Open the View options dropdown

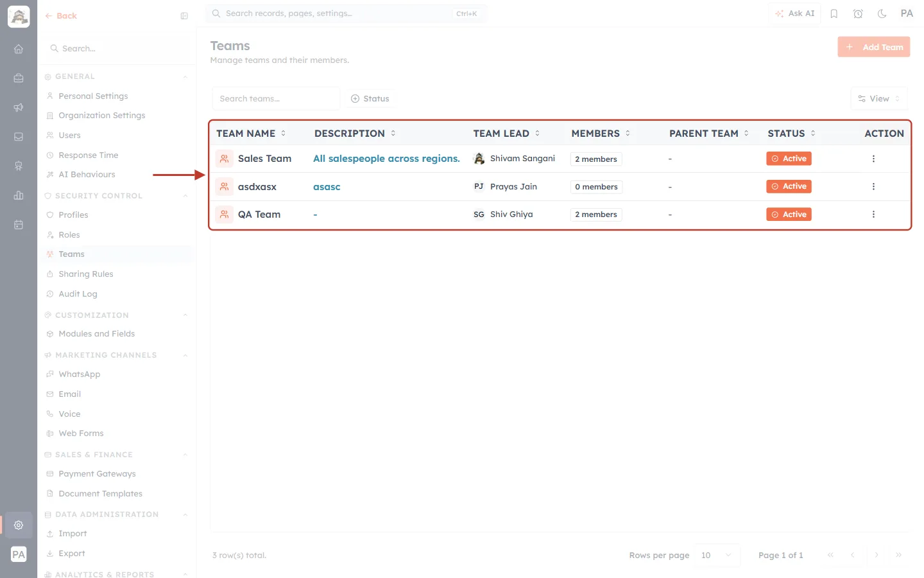click(879, 99)
